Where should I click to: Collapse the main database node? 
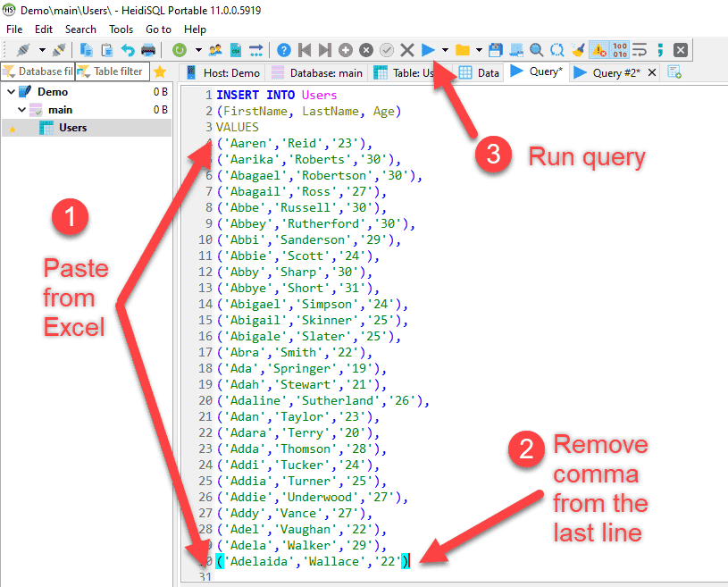(x=21, y=110)
